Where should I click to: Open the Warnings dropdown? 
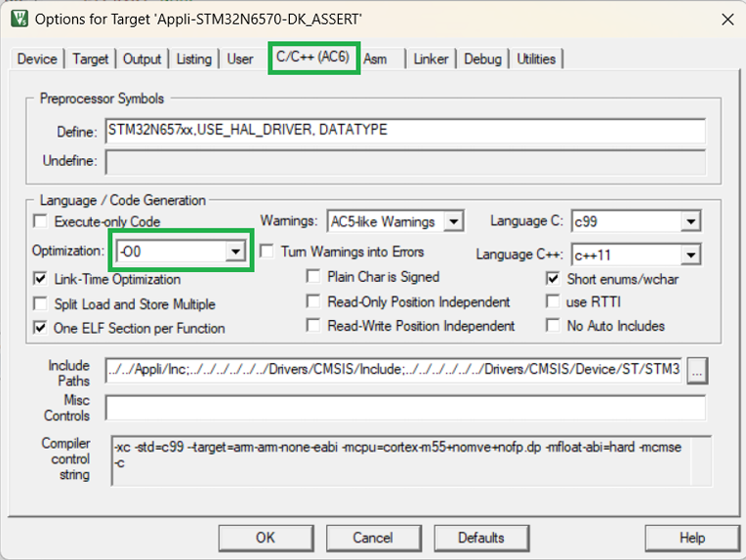(x=453, y=221)
